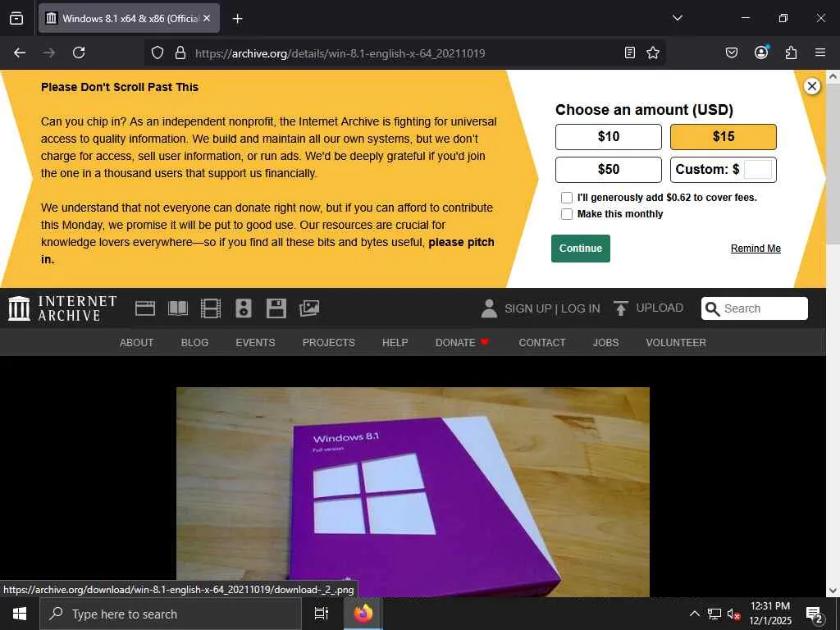Viewport: 840px width, 630px height.
Task: Click the user avatar icon
Action: (489, 308)
